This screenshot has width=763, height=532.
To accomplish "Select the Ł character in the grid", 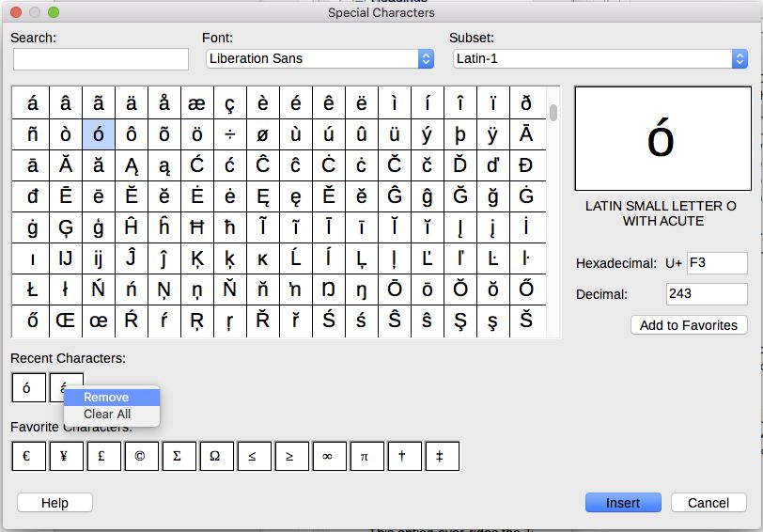I will click(33, 289).
